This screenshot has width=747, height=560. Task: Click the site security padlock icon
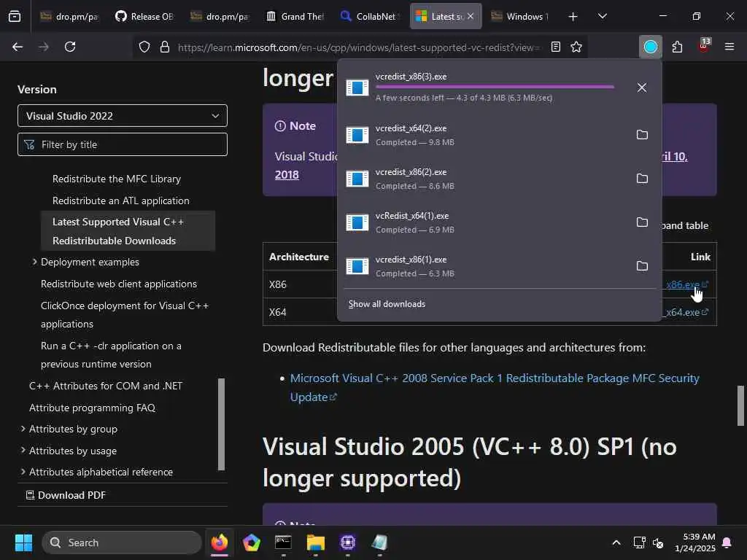tap(165, 47)
